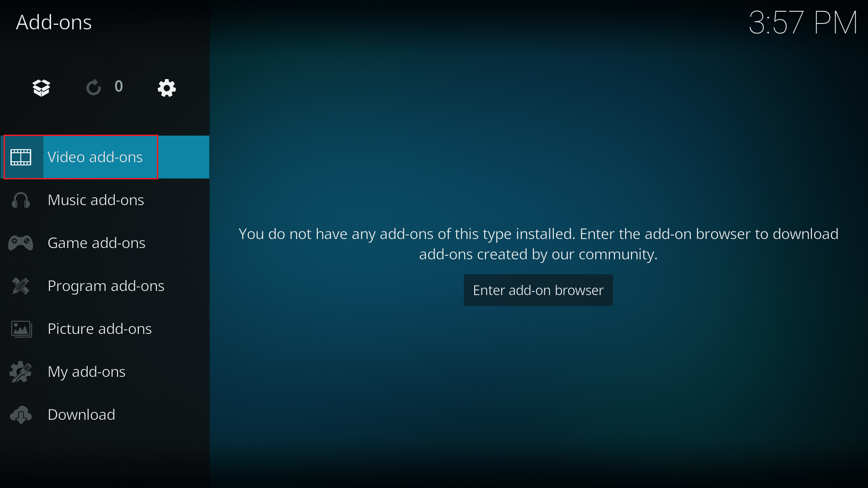This screenshot has width=868, height=488.
Task: Click the Game add-ons icon
Action: point(21,243)
